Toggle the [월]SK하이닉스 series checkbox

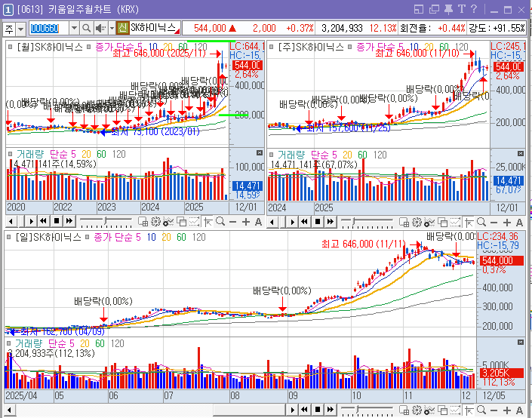pyautogui.click(x=10, y=47)
